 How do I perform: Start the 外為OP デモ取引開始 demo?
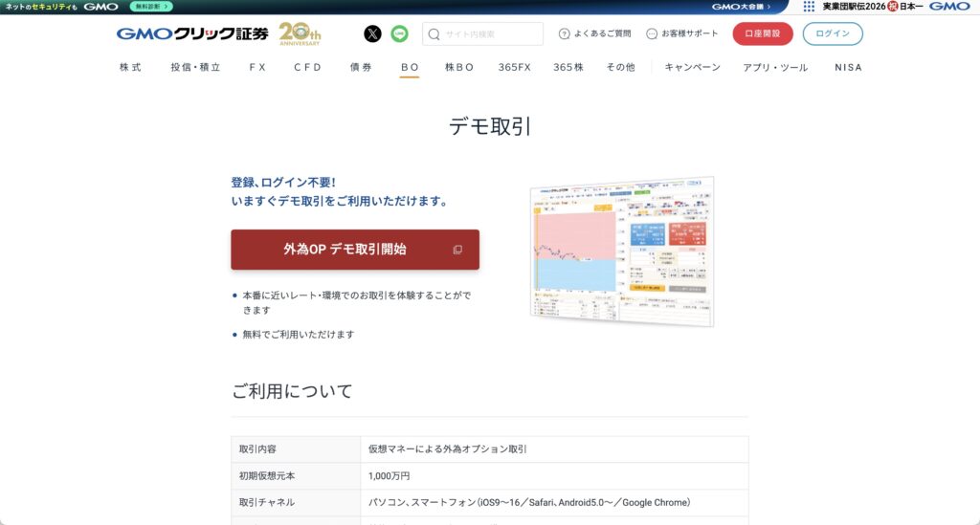pos(355,250)
